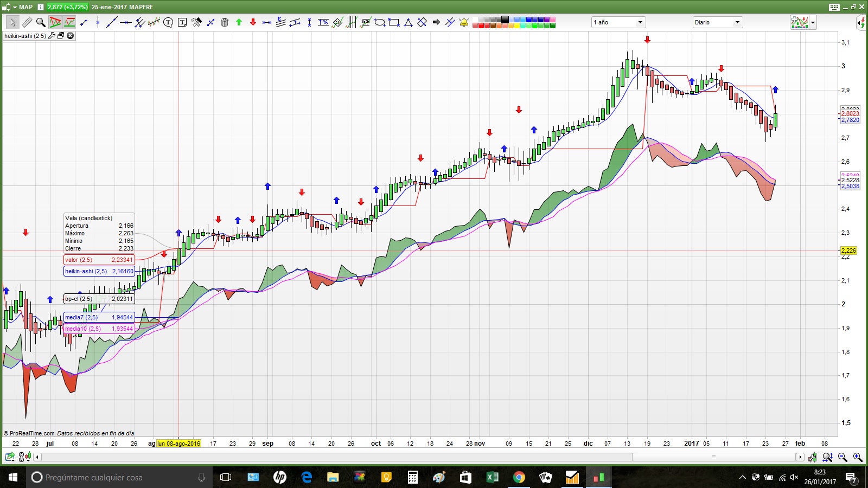Screen dimensions: 868x488
Task: Open Google Chrome from the taskbar
Action: (519, 477)
